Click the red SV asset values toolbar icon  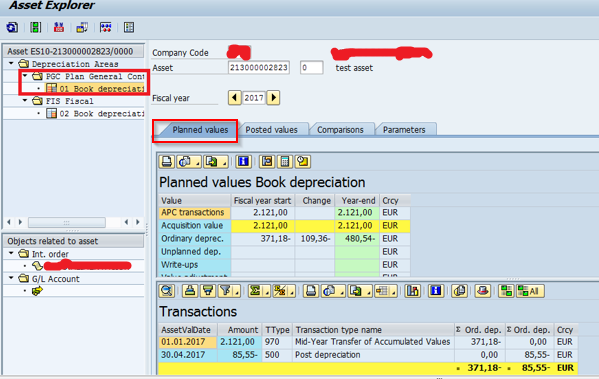pyautogui.click(x=59, y=28)
